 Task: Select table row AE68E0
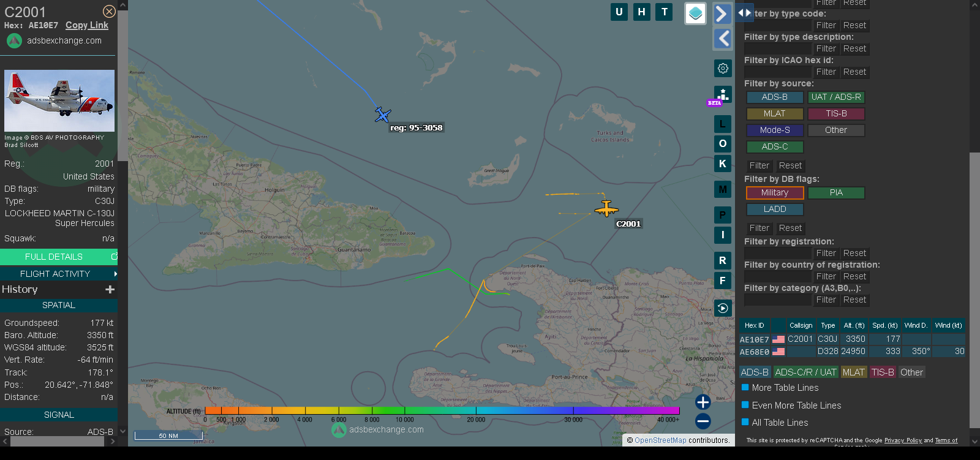[853, 352]
